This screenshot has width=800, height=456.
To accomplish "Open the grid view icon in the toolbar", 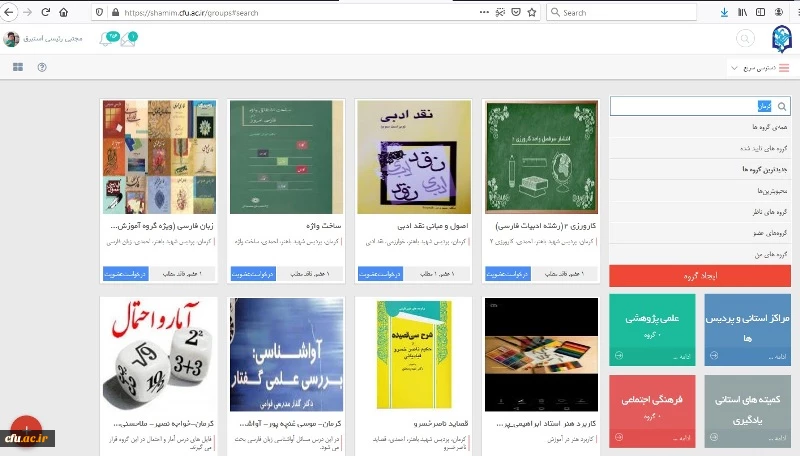I will point(17,68).
